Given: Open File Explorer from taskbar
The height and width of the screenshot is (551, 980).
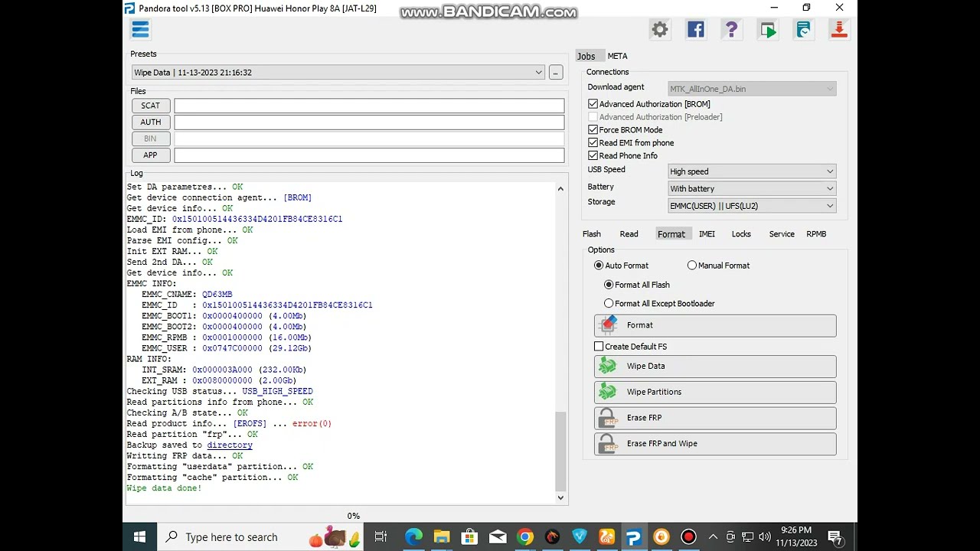Looking at the screenshot, I should point(442,537).
